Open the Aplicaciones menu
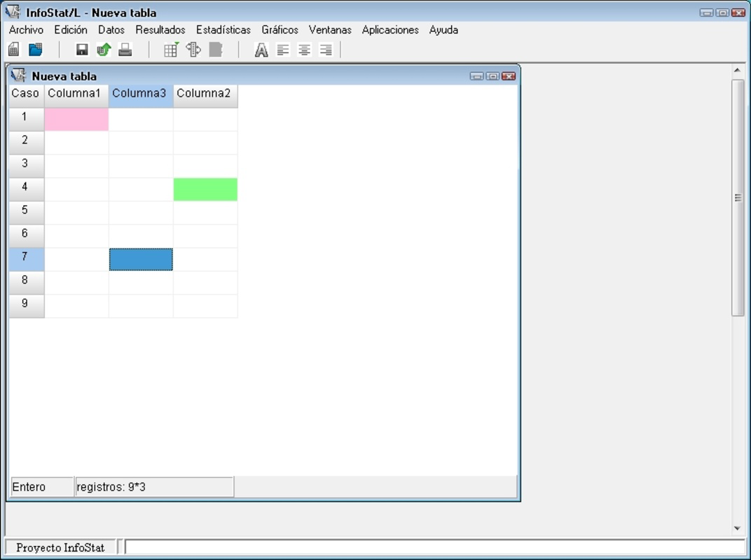Screen dimensions: 751x560 (x=390, y=29)
